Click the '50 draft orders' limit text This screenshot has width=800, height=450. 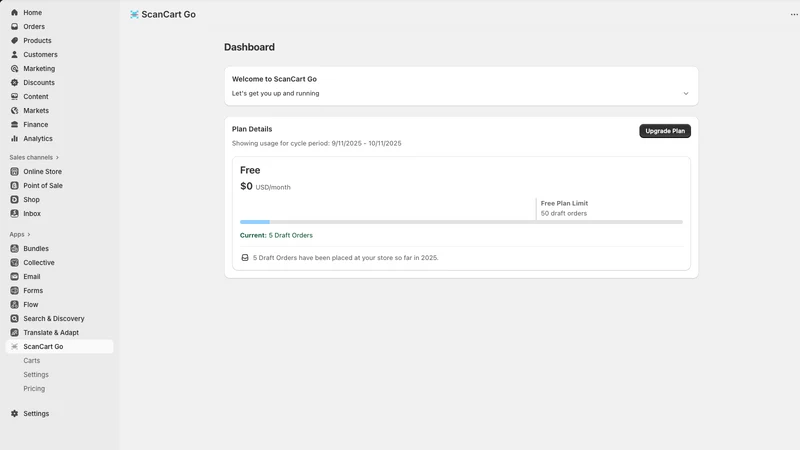point(564,213)
